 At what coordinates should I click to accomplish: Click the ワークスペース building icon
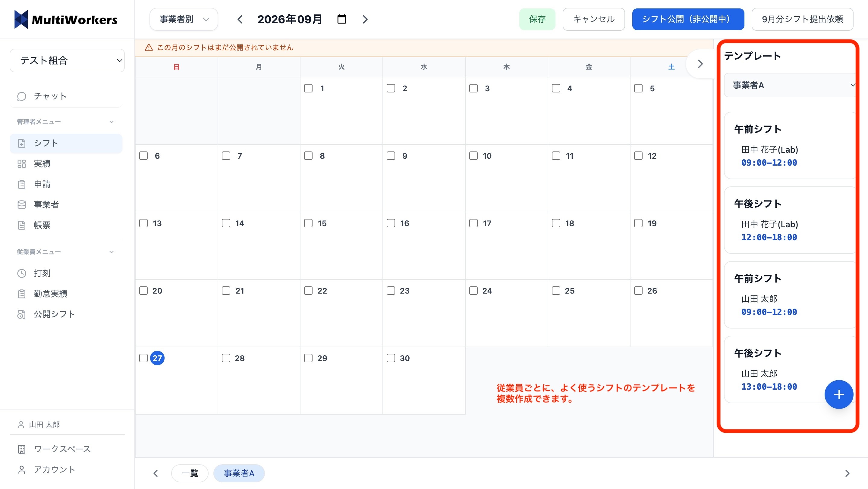pyautogui.click(x=22, y=449)
